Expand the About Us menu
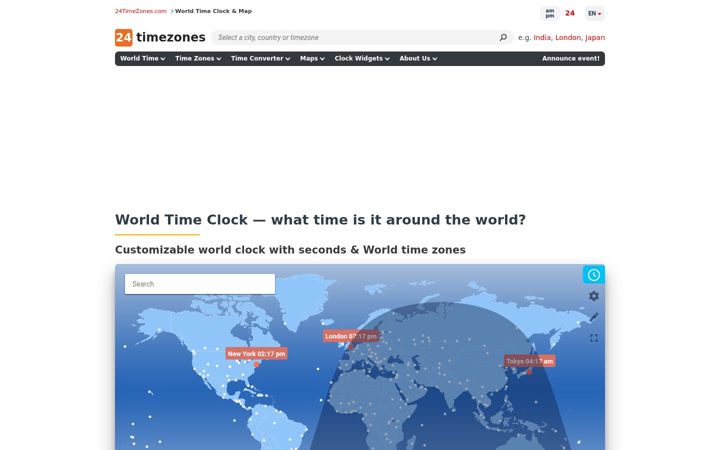The height and width of the screenshot is (450, 720). (418, 58)
